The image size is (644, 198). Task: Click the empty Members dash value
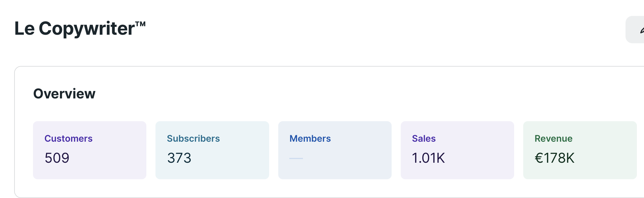point(296,158)
